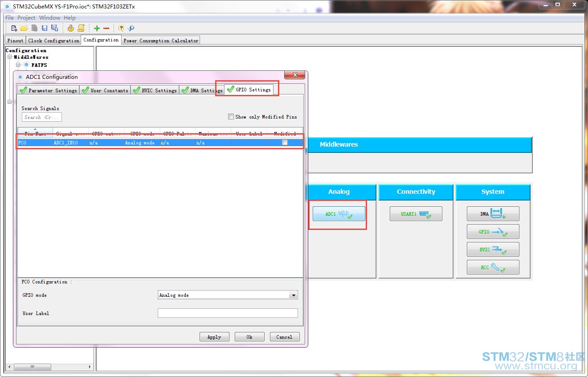Screen dimensions: 588x377
Task: Open the Window menu
Action: coord(49,18)
